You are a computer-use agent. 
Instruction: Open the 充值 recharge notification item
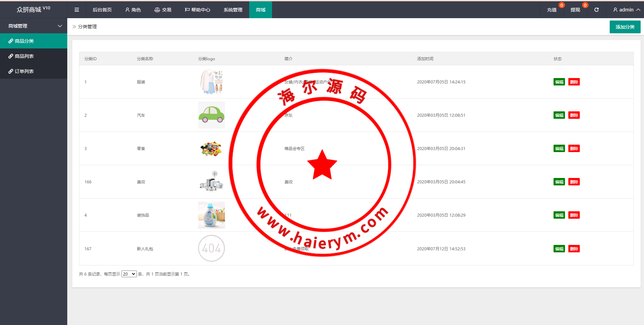[552, 10]
